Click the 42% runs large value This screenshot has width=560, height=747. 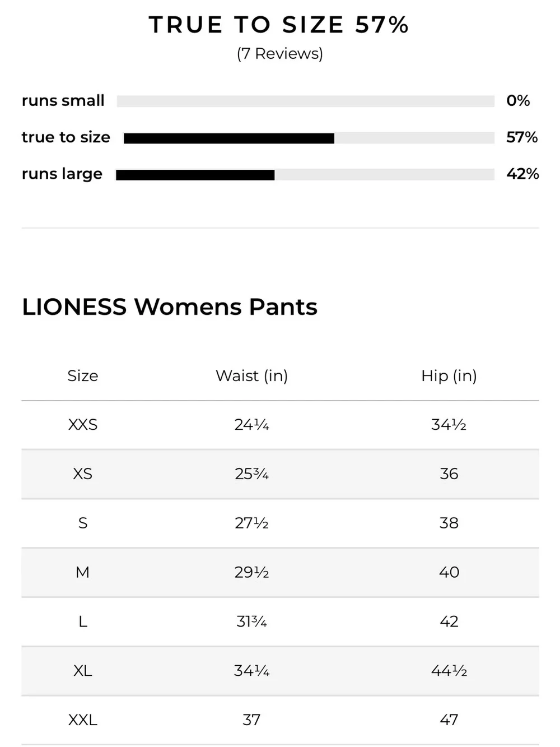pos(522,174)
